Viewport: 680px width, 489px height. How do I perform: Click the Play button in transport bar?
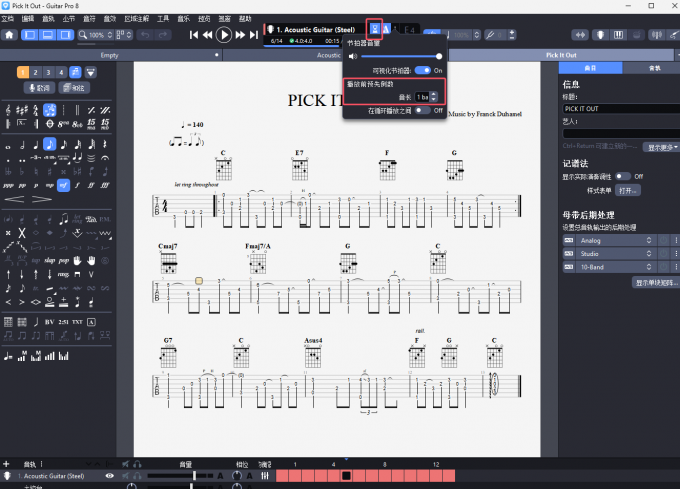[x=225, y=34]
